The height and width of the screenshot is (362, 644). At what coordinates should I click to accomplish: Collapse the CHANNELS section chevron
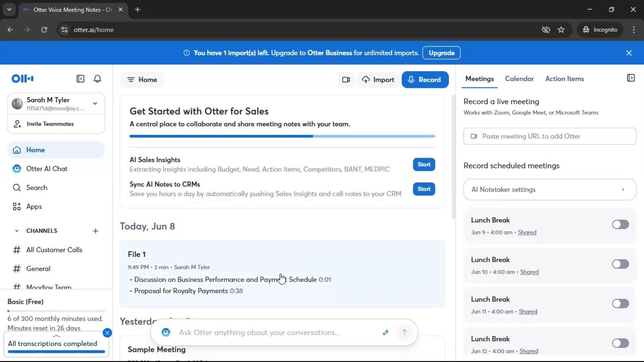point(16,231)
